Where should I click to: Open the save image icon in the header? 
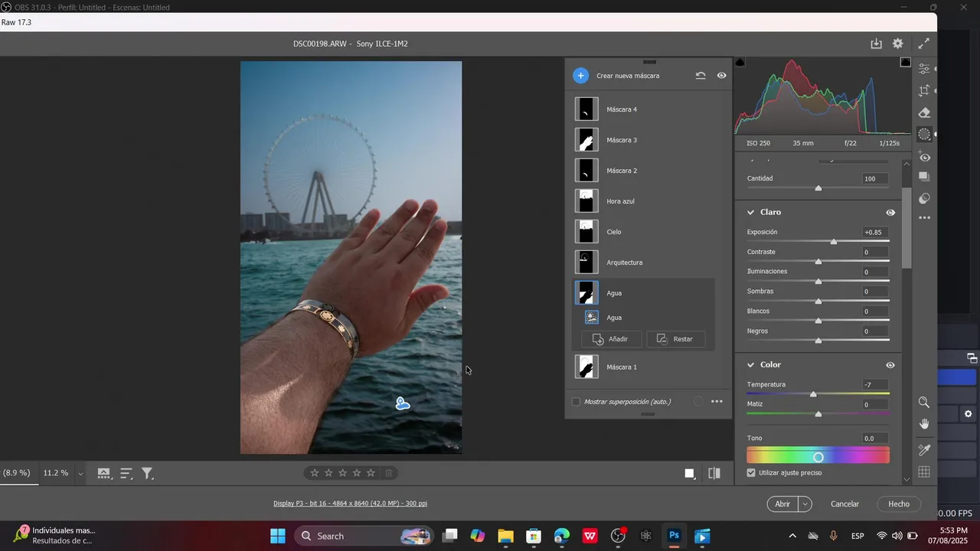pos(877,44)
